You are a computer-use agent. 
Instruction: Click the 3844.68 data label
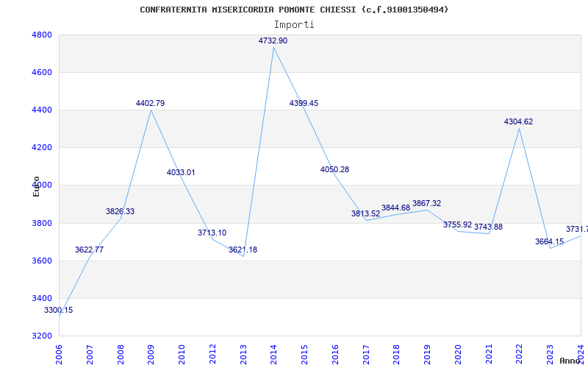pyautogui.click(x=396, y=208)
